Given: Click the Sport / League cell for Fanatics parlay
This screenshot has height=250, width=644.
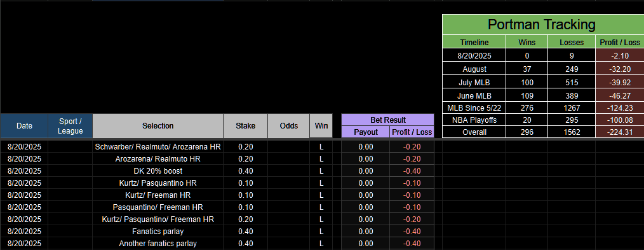Looking at the screenshot, I should (x=70, y=232).
